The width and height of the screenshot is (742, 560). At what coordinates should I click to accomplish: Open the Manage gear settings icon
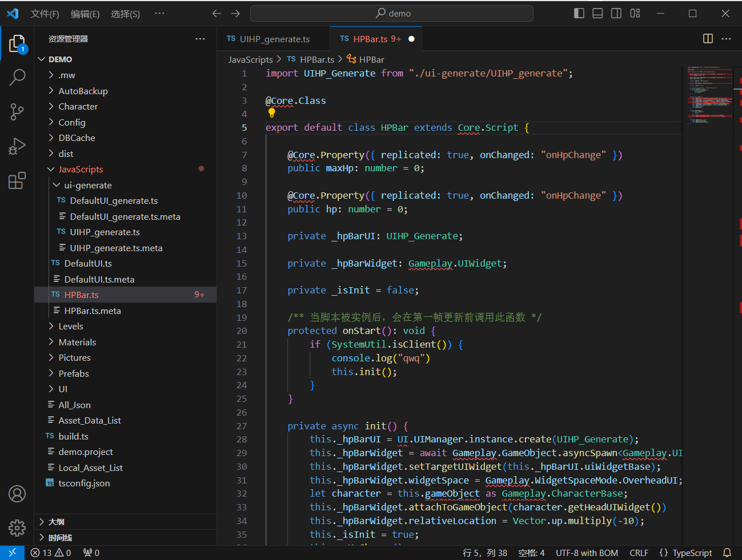pyautogui.click(x=17, y=528)
